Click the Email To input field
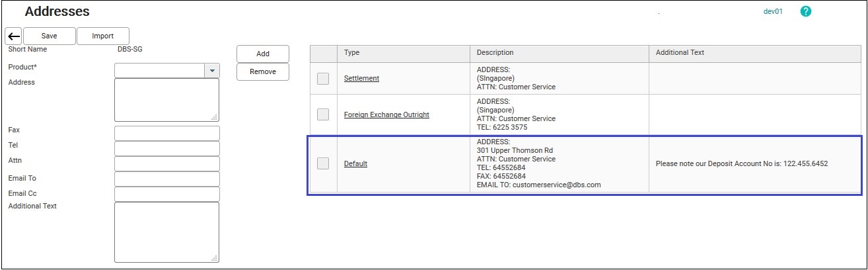Screen dimensions: 868x270 click(x=167, y=179)
